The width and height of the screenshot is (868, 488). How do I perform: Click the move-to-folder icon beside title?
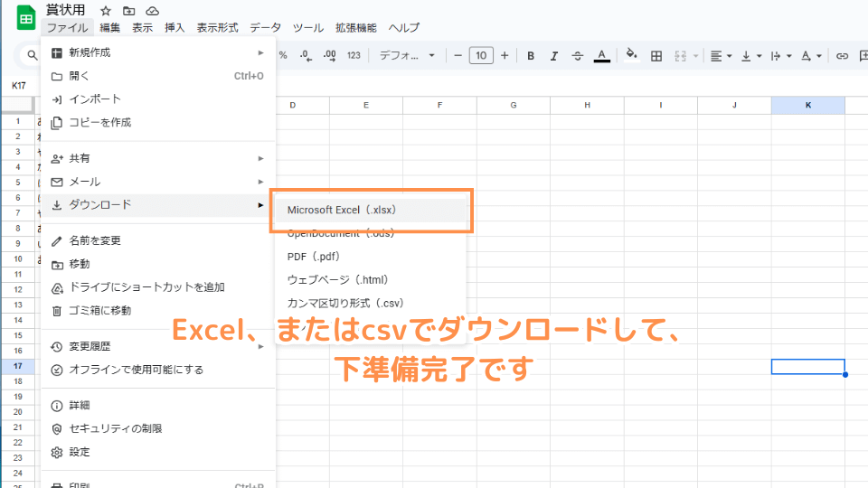pos(129,11)
